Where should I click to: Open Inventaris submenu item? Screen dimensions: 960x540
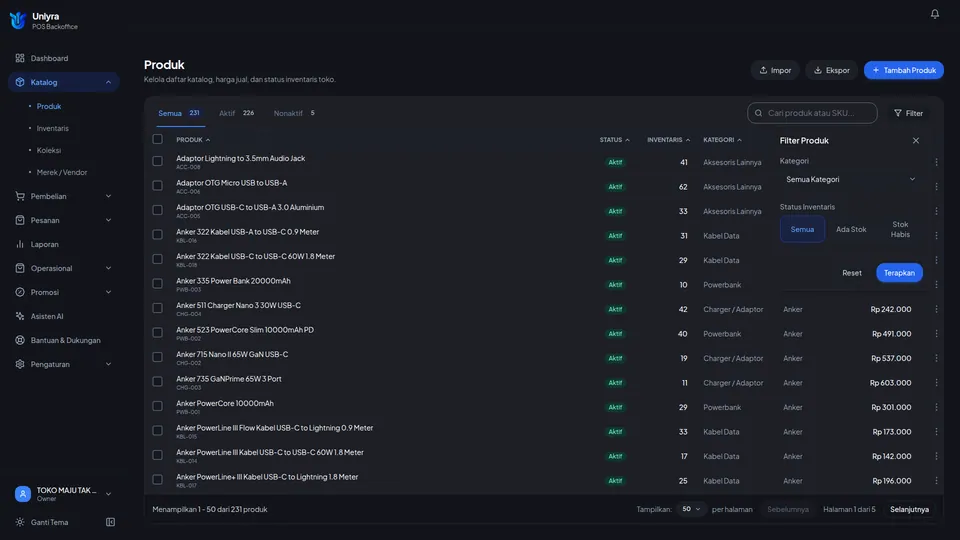52,129
